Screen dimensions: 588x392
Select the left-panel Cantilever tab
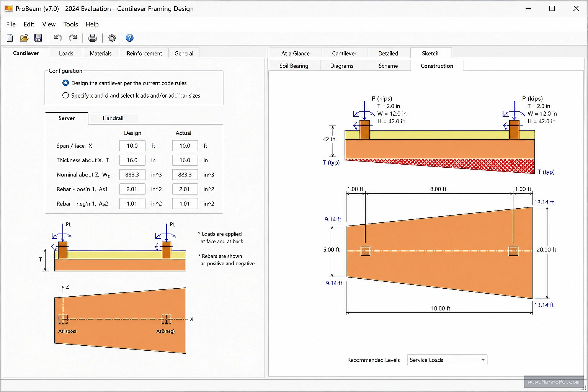(26, 53)
